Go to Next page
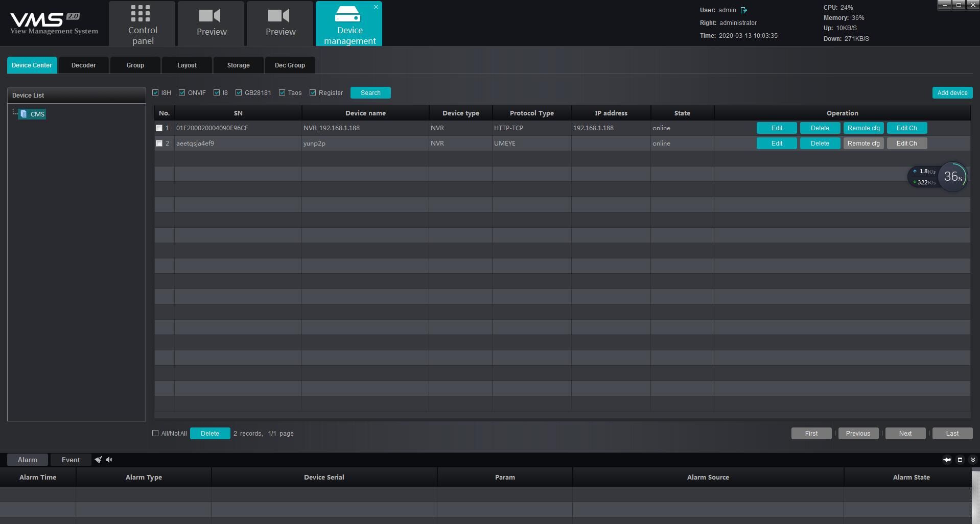This screenshot has height=524, width=980. coord(905,434)
